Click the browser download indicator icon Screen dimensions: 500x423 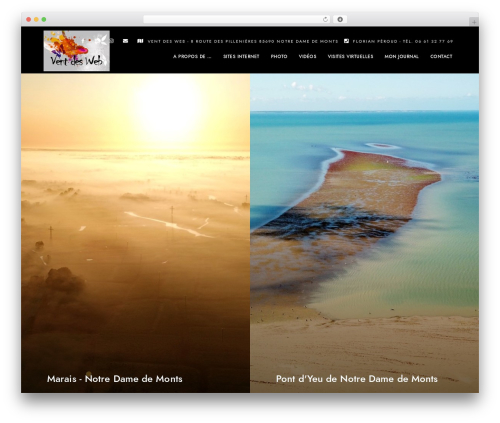coord(340,19)
